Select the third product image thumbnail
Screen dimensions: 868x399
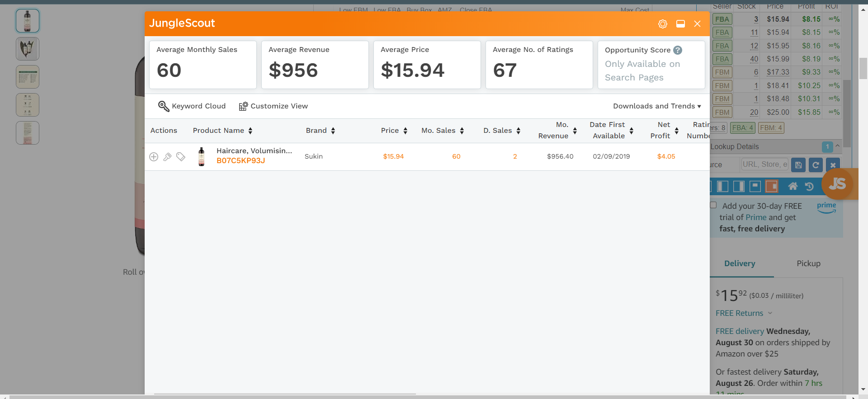pyautogui.click(x=28, y=77)
